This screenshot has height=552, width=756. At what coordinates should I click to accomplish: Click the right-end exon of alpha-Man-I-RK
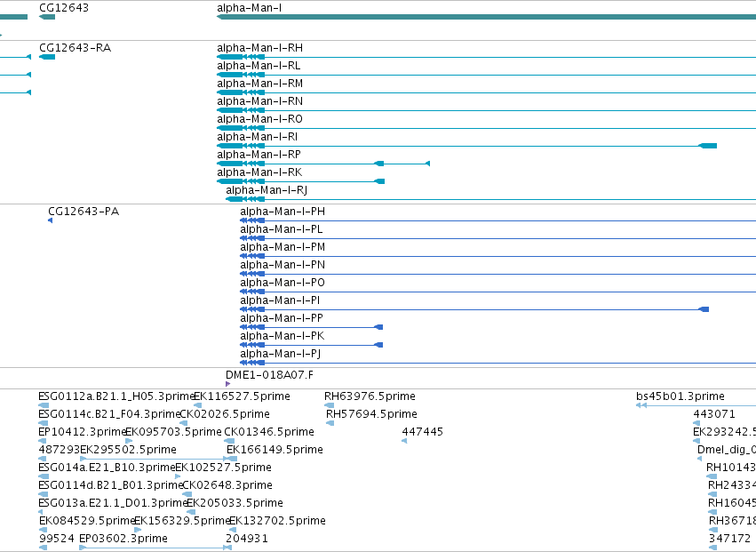[380, 181]
